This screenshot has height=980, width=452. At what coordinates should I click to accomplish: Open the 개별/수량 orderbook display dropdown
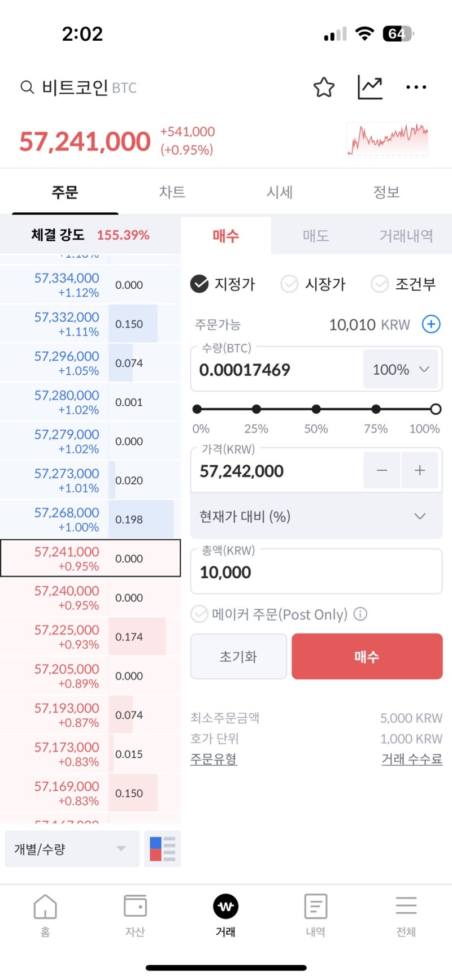point(71,848)
